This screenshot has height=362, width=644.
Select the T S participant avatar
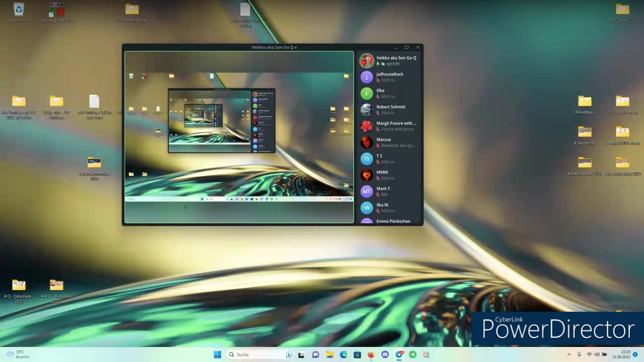pyautogui.click(x=367, y=159)
